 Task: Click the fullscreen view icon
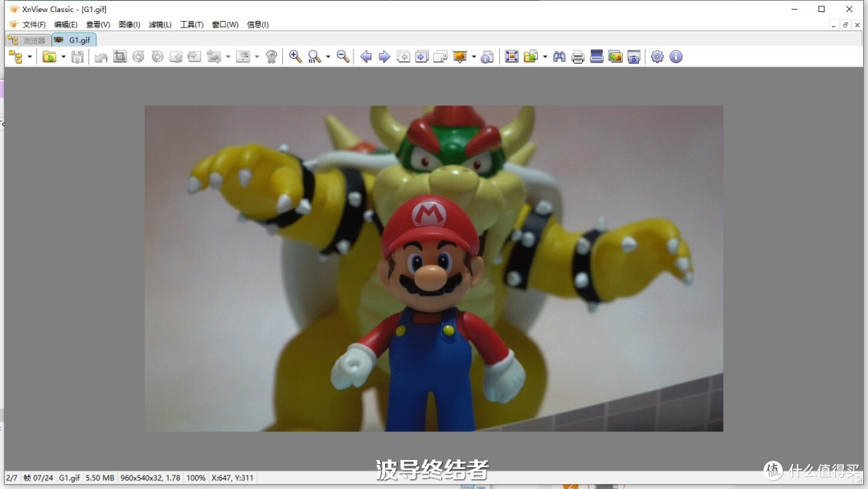click(511, 56)
